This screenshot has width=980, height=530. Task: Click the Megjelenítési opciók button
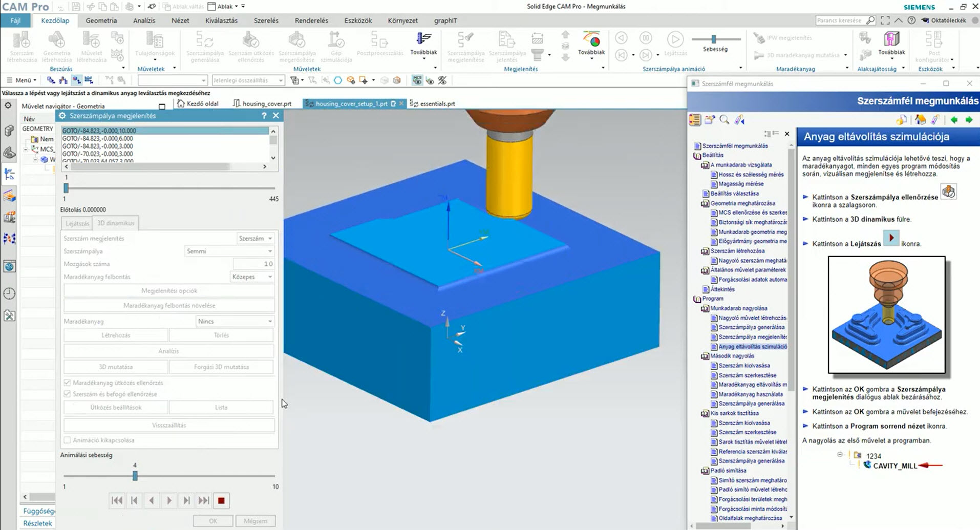click(x=169, y=290)
